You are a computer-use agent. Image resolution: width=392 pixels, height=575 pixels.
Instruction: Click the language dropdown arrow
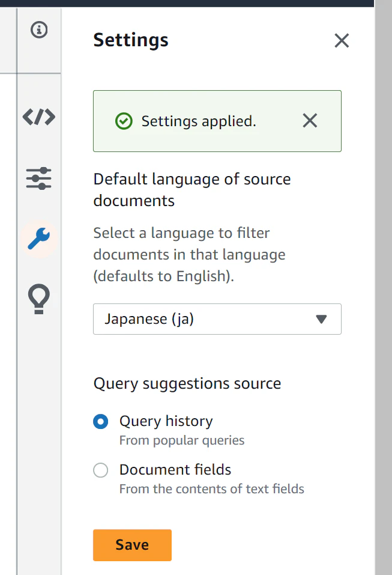coord(321,319)
